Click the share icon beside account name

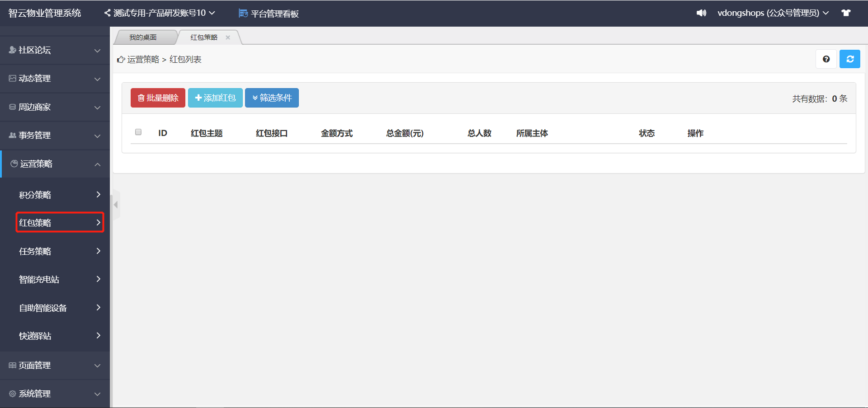[x=107, y=13]
